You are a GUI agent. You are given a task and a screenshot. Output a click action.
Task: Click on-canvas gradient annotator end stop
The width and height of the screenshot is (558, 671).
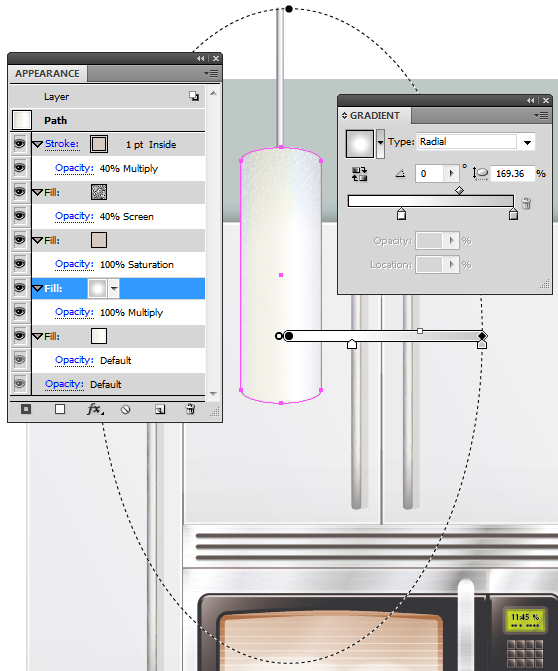(482, 344)
